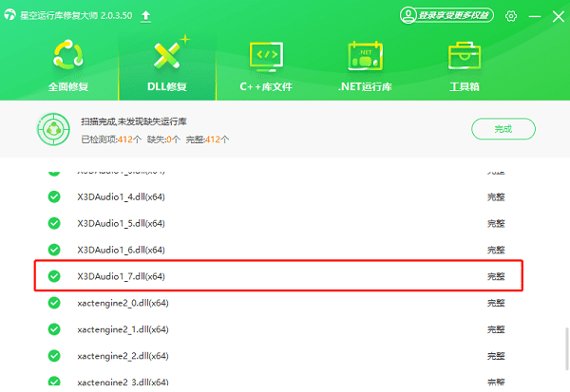
Task: Select the X3DAudio1_5.dll(x64) entry
Action: (x=121, y=223)
